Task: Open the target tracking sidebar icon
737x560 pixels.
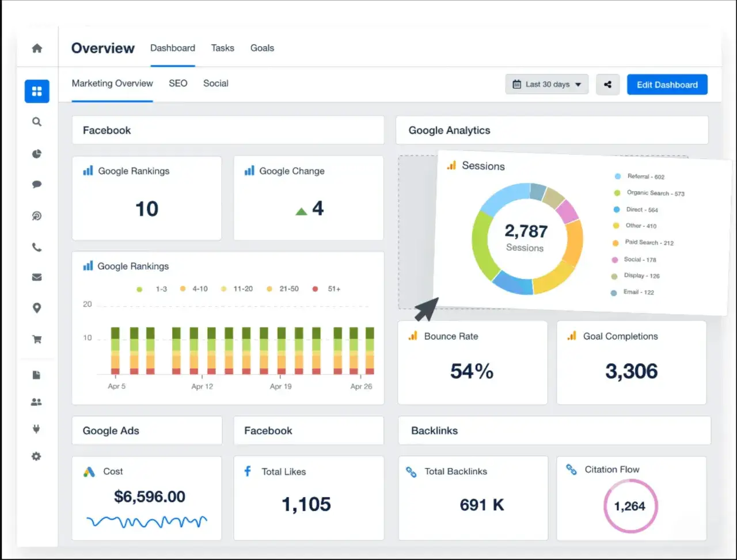Action: (x=37, y=216)
